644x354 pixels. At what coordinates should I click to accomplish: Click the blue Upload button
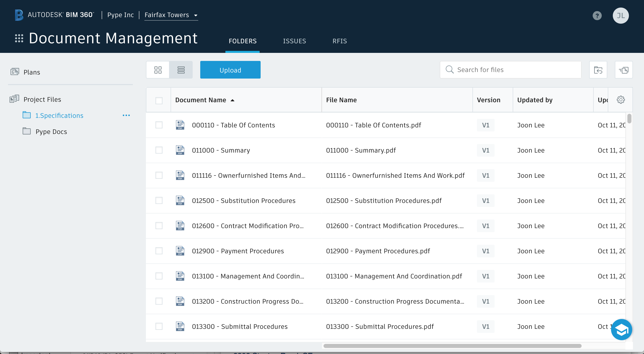coord(230,70)
